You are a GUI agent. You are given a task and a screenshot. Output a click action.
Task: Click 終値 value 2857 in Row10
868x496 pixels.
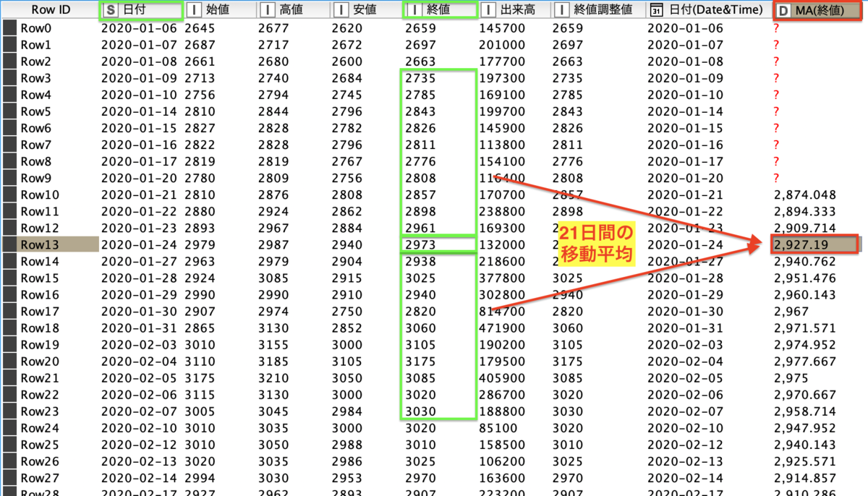[421, 194]
